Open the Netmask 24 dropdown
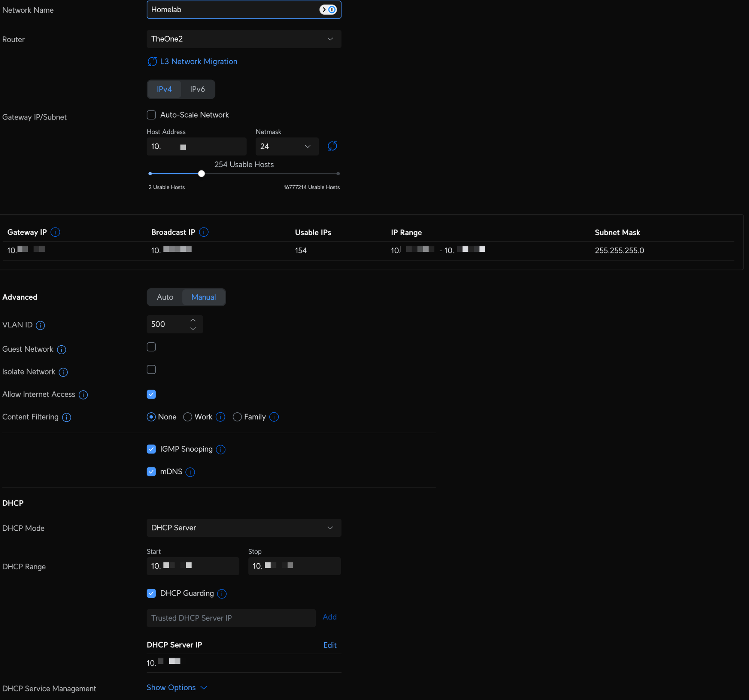This screenshot has height=700, width=749. [x=287, y=146]
